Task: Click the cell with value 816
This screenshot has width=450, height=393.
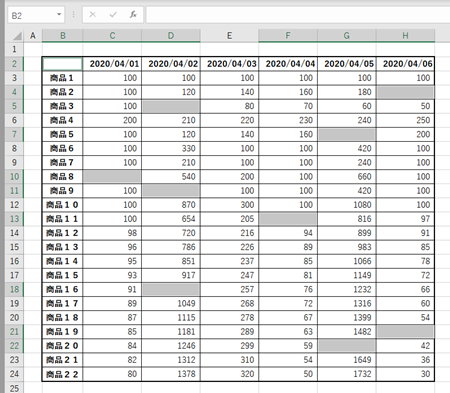Action: coord(347,219)
